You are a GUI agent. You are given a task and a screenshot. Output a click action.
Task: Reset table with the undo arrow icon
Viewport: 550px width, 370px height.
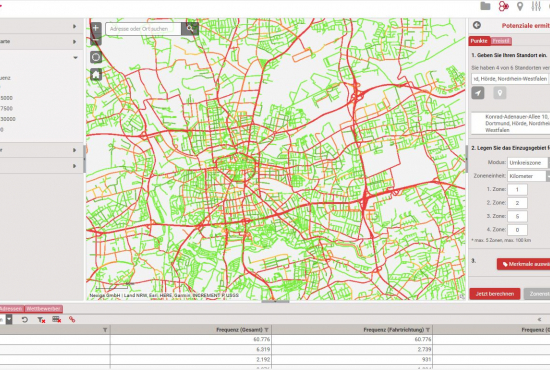click(x=25, y=319)
